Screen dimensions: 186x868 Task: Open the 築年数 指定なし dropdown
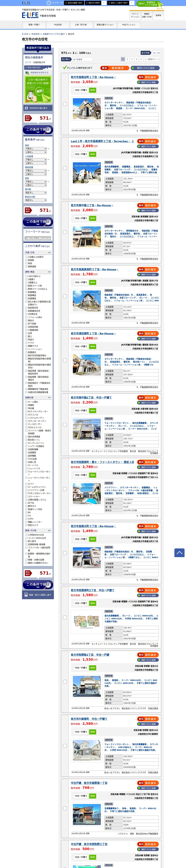pyautogui.click(x=35, y=193)
